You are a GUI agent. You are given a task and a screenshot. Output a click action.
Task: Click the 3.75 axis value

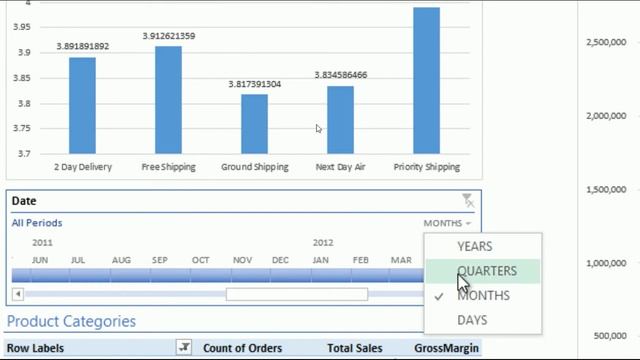[x=22, y=128]
